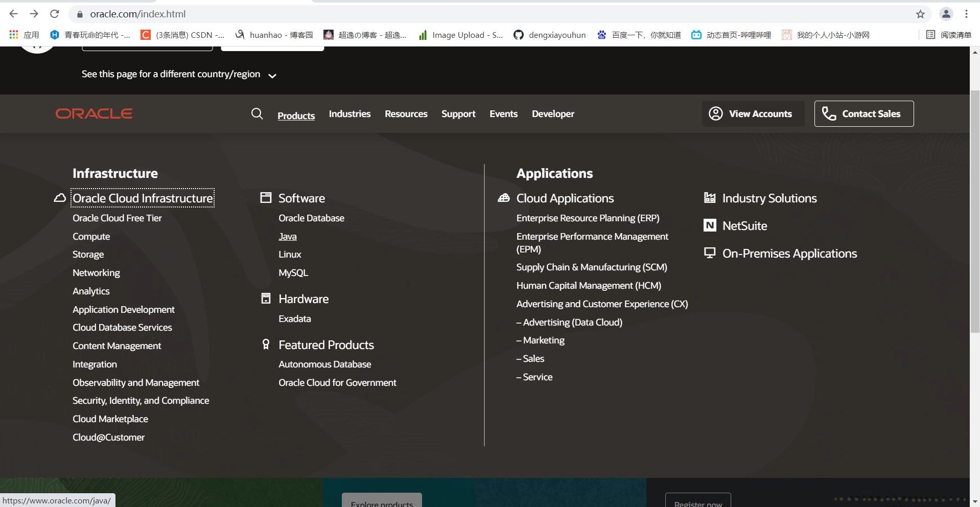Click the cloud icon beside Oracle Cloud Infrastructure
The image size is (980, 507).
tap(60, 198)
